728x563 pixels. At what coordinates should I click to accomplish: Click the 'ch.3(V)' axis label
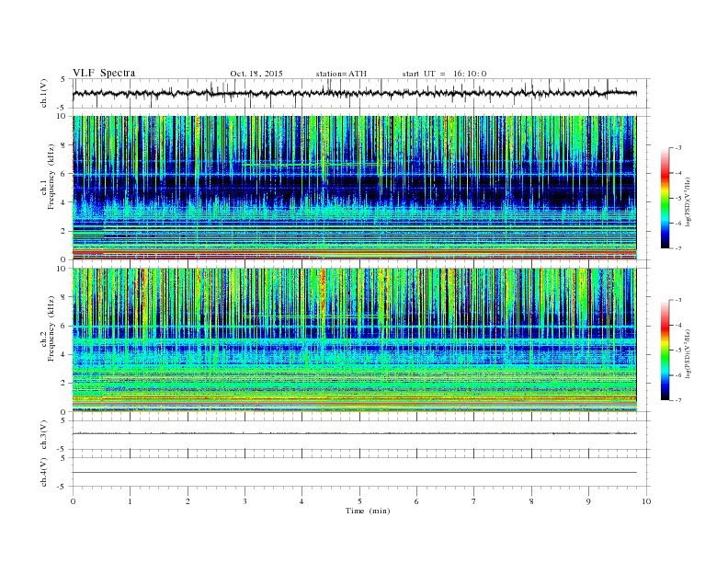pyautogui.click(x=44, y=435)
